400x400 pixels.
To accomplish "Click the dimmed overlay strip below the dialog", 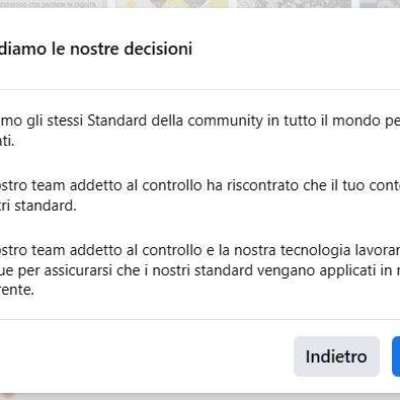I will point(200,396).
